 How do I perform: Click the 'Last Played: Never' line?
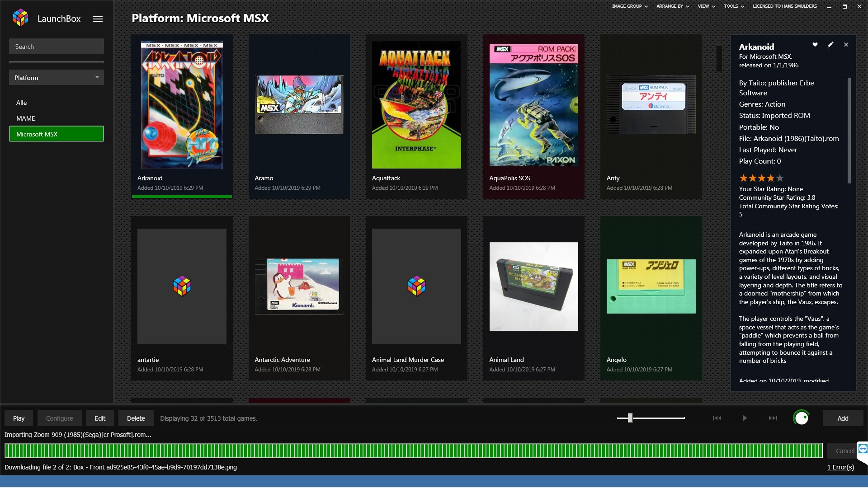click(x=768, y=150)
